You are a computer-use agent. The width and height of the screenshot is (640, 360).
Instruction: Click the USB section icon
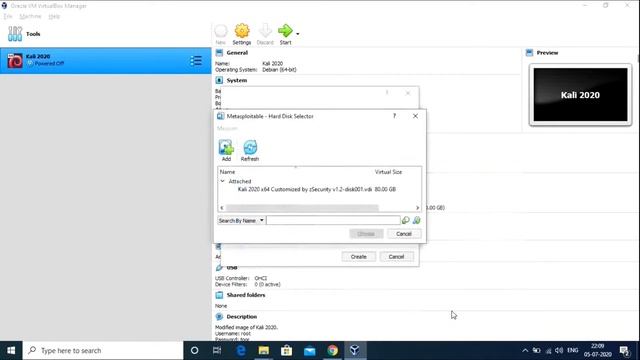point(219,268)
